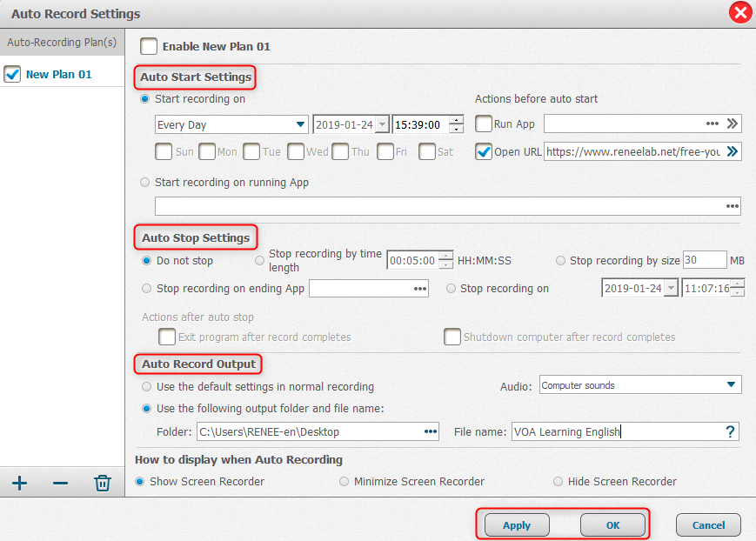Expand the Every Day schedule dropdown

[x=301, y=124]
